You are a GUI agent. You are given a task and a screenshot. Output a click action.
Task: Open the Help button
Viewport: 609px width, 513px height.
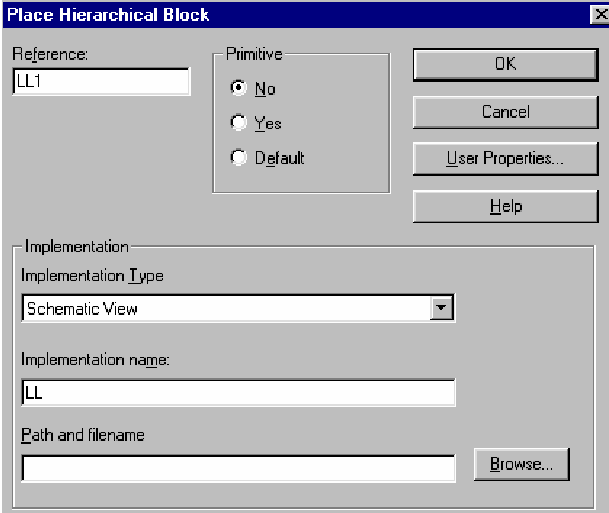tap(505, 206)
